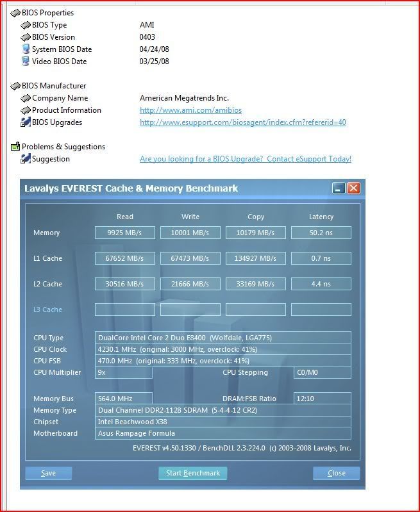420x512 pixels.
Task: Select the L1 Cache Latency 0.7 ns field
Action: tap(321, 258)
